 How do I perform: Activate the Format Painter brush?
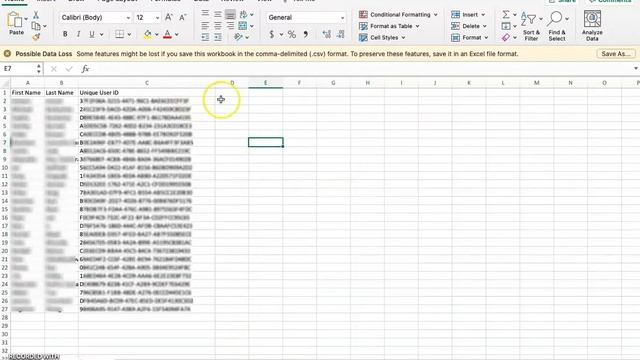pos(36,37)
